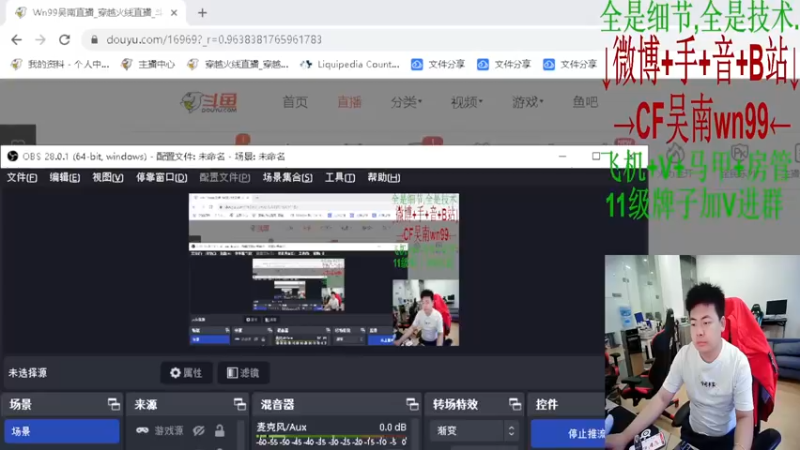Focus the douyu.com address bar
The image size is (800, 450).
tap(337, 39)
